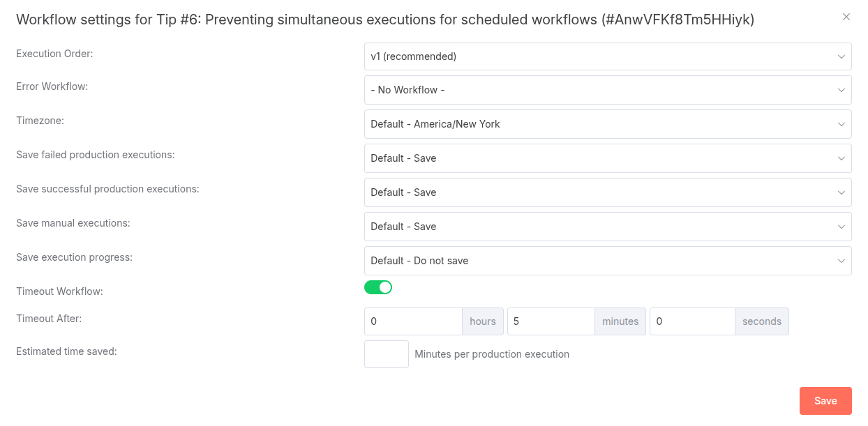The height and width of the screenshot is (426, 868).
Task: Click the timeout minutes input field
Action: (x=551, y=321)
